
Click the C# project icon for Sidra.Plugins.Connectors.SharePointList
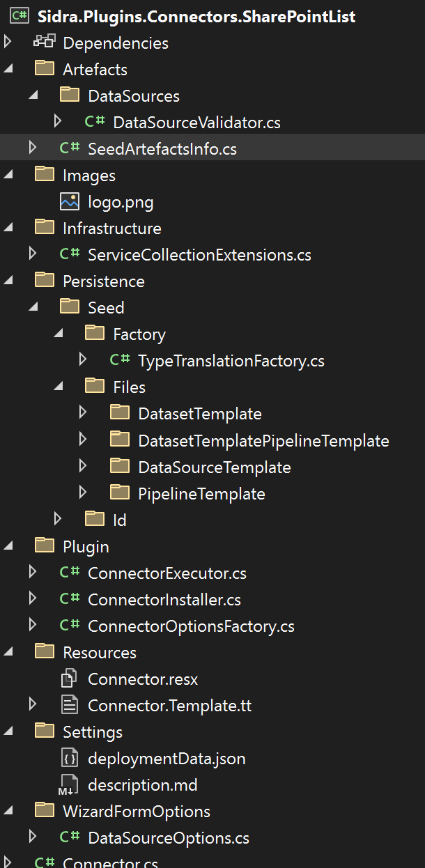(x=20, y=16)
